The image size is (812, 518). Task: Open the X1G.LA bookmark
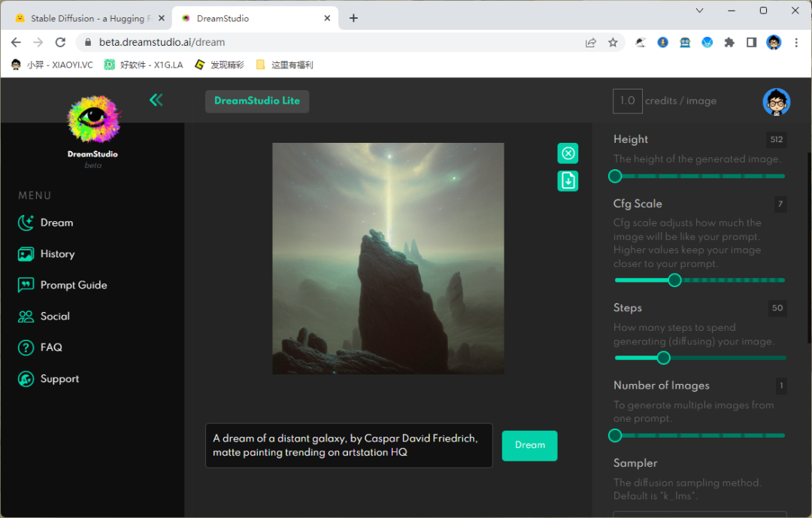coord(144,65)
